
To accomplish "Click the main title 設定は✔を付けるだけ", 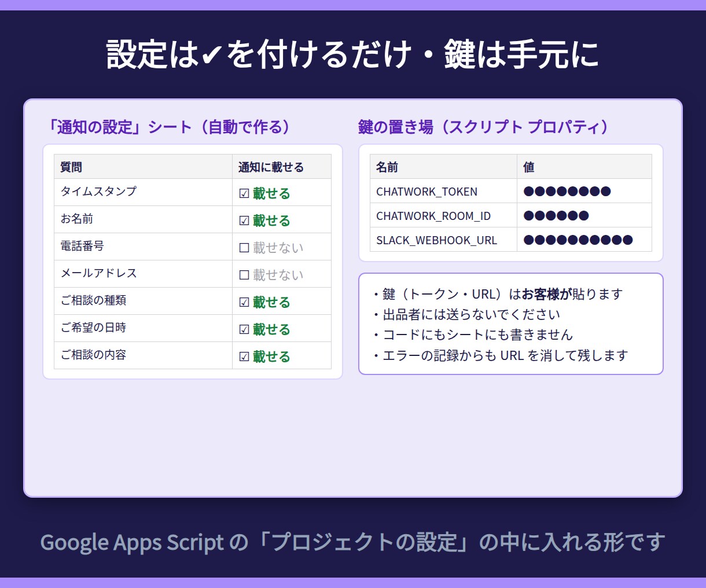I will tap(353, 54).
